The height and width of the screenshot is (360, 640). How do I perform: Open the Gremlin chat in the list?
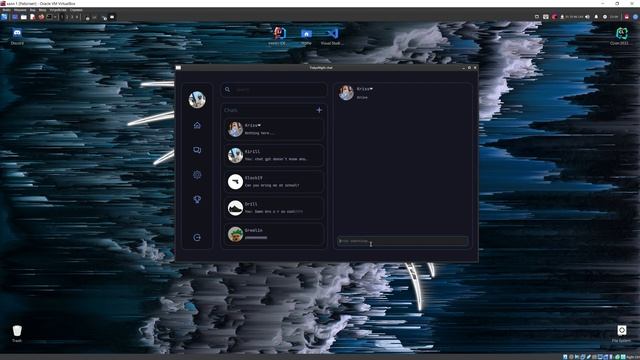(274, 234)
